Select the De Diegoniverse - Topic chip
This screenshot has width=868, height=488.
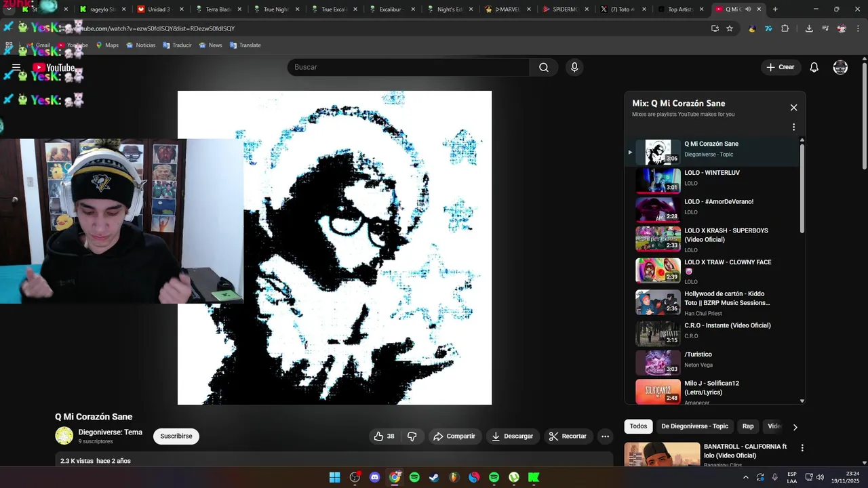coord(694,426)
